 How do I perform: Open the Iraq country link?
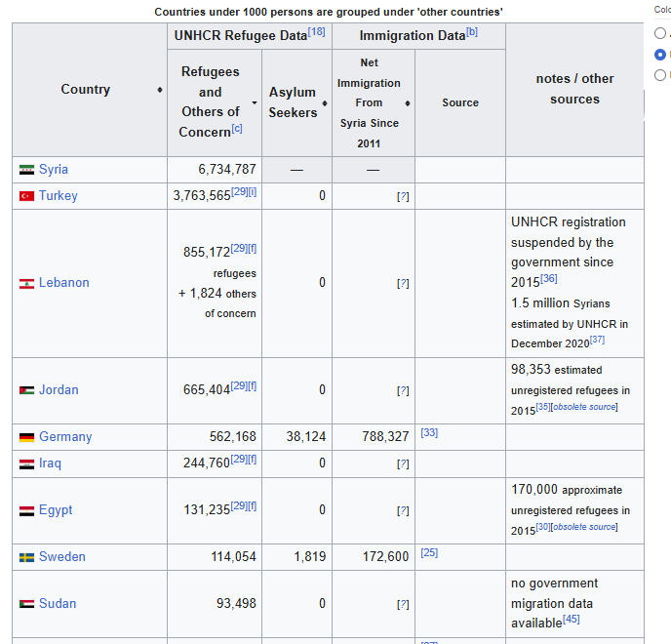(50, 463)
